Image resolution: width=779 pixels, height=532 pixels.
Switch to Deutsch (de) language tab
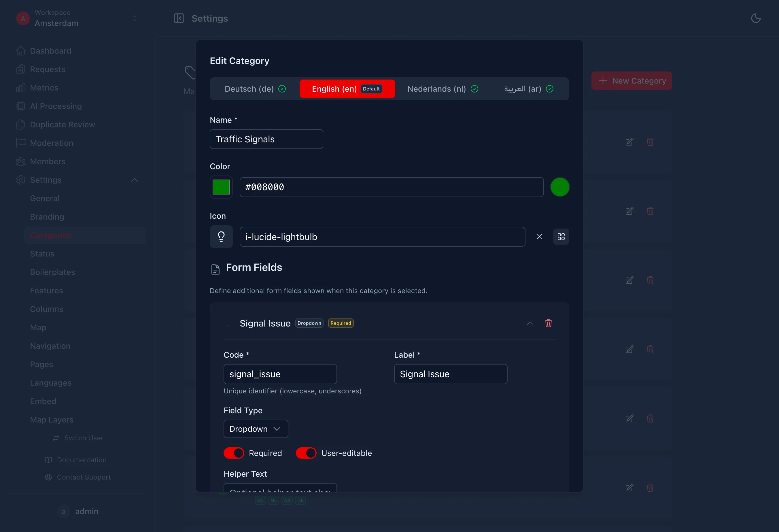click(255, 89)
